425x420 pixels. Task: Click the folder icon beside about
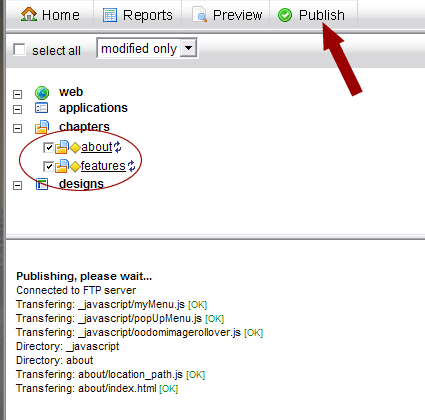[x=62, y=147]
